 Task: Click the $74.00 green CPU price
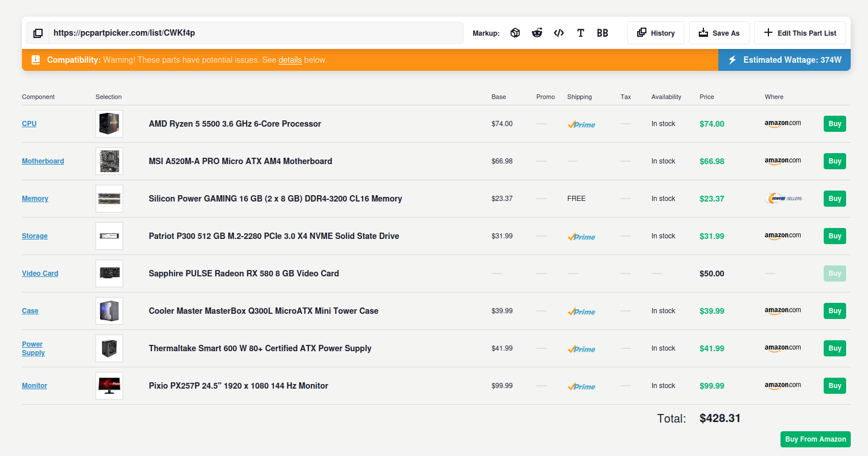tap(712, 124)
